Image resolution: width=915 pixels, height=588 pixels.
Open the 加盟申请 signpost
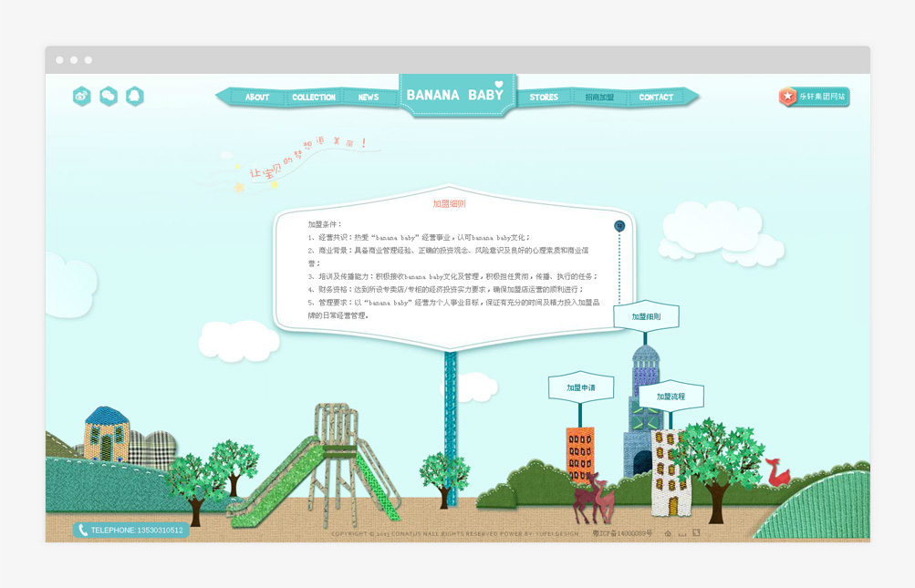click(580, 387)
